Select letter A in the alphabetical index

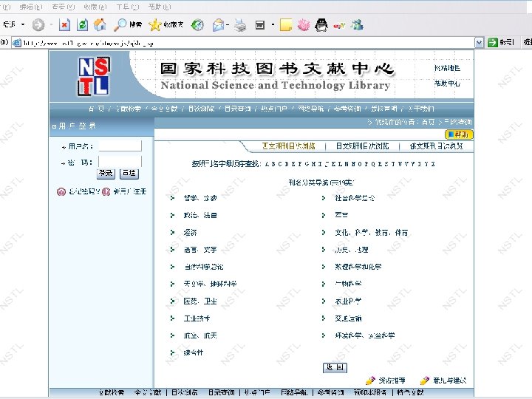point(267,164)
